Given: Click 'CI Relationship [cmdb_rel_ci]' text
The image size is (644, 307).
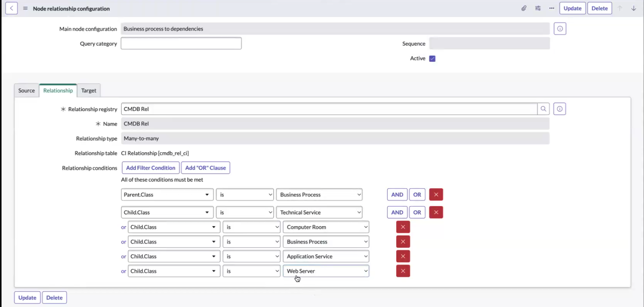Looking at the screenshot, I should (155, 153).
